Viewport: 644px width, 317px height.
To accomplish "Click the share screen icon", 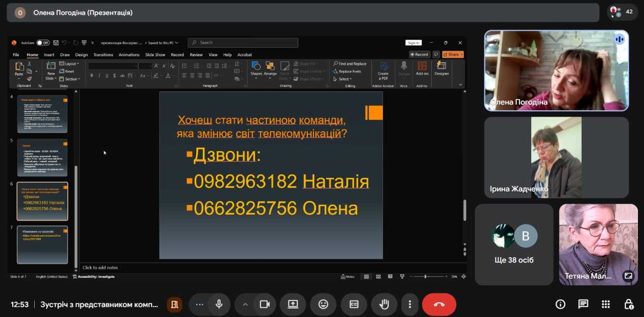I will pyautogui.click(x=293, y=304).
